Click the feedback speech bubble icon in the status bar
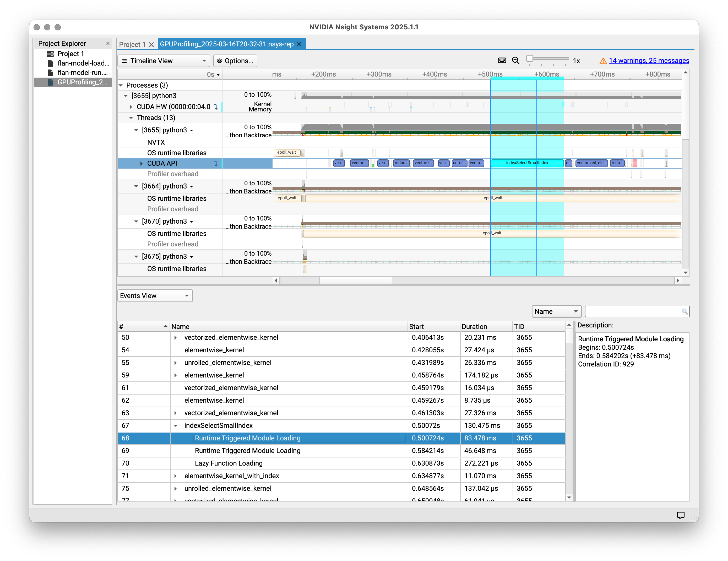Viewport: 728px width, 561px height. coord(681,515)
